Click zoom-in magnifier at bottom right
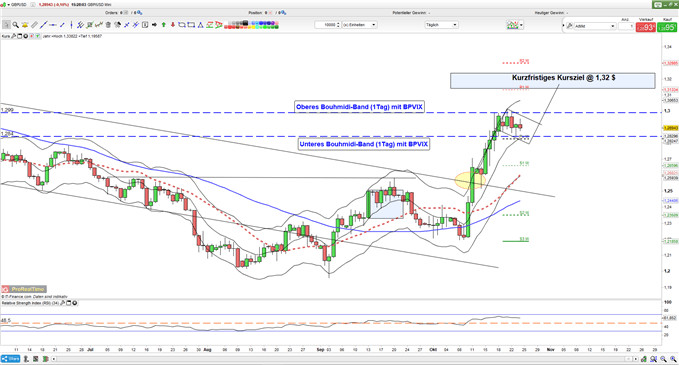Screen dimensions: 679x365 click(x=673, y=359)
